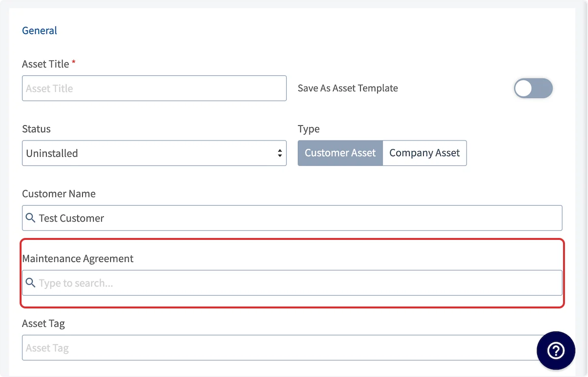Click the Maintenance Agreement label
The image size is (588, 377).
[78, 259]
